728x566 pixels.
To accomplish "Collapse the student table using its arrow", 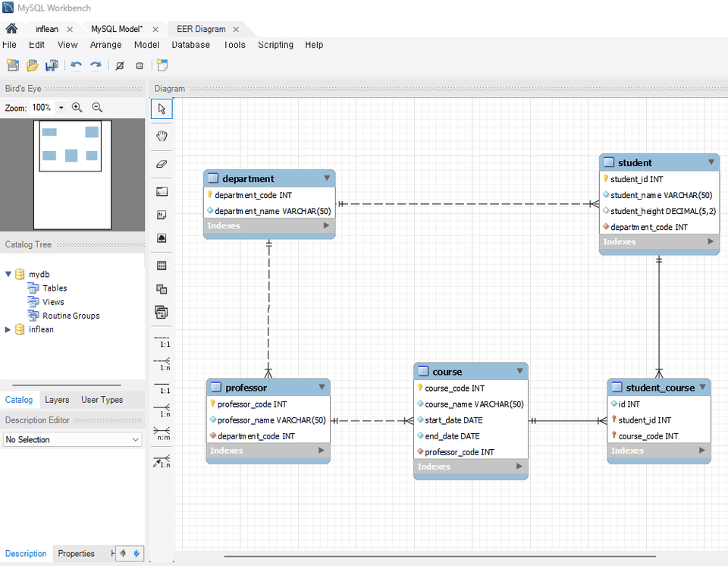I will click(711, 162).
